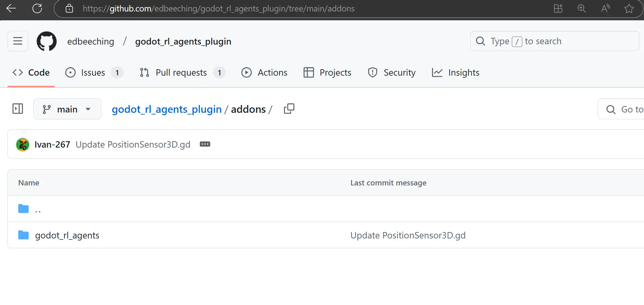Go up to parent directory row
The image size is (644, 305).
[326, 209]
